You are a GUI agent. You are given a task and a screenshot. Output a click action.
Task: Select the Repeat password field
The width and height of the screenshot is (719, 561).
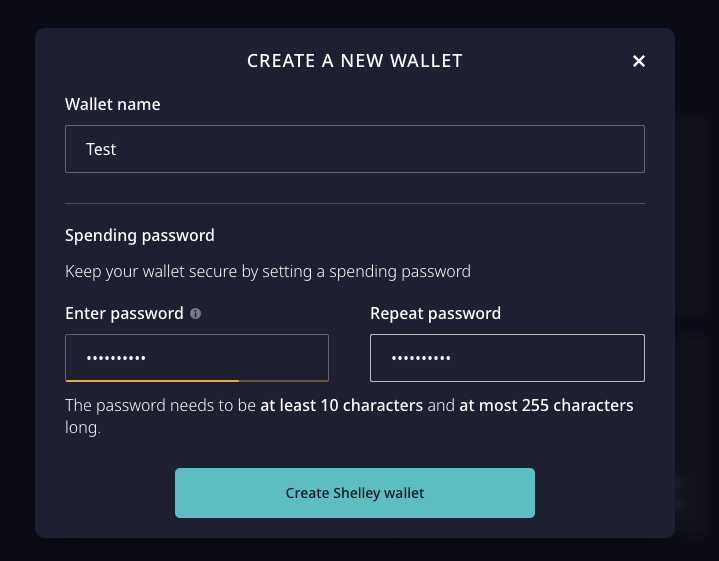507,358
